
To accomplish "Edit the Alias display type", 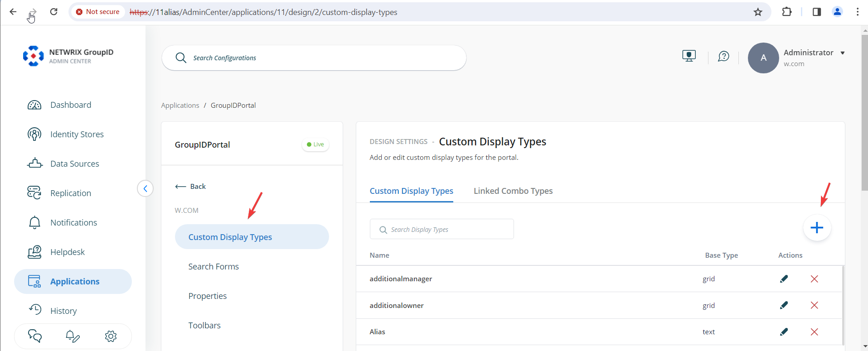I will (784, 332).
